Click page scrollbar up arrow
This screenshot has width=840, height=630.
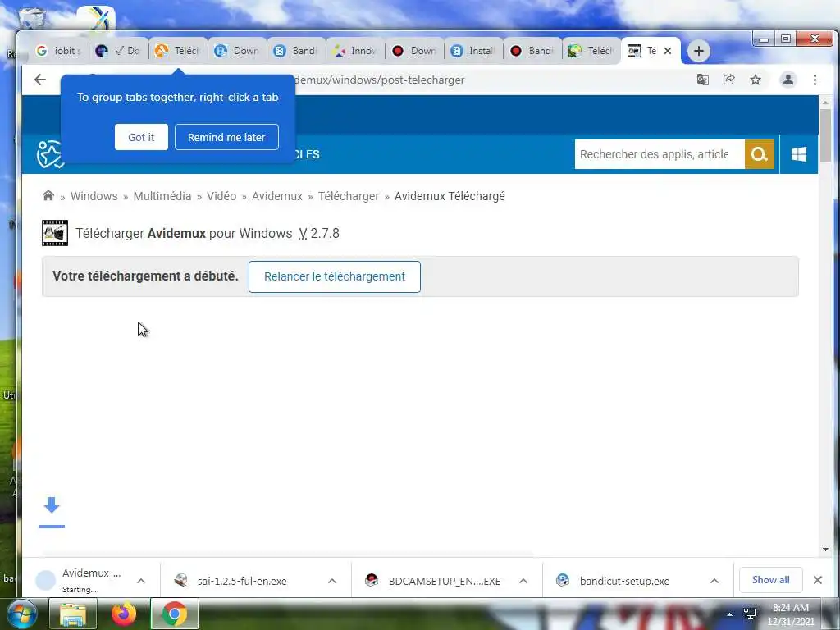(x=825, y=102)
